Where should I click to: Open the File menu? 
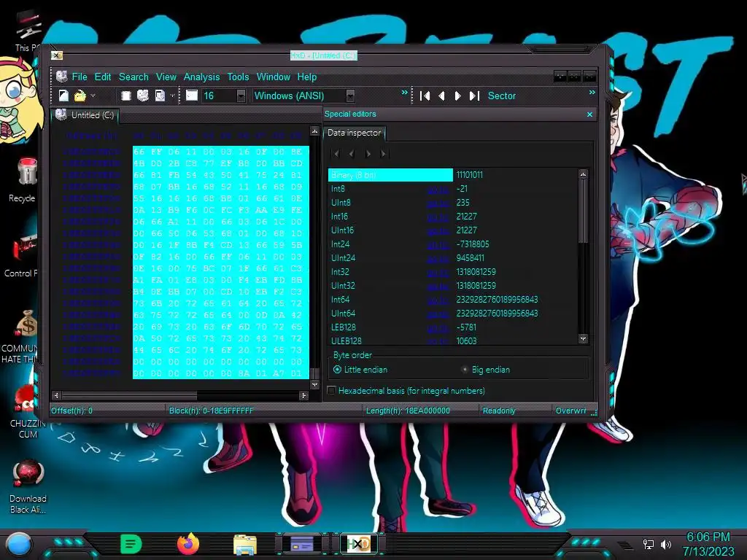click(80, 77)
